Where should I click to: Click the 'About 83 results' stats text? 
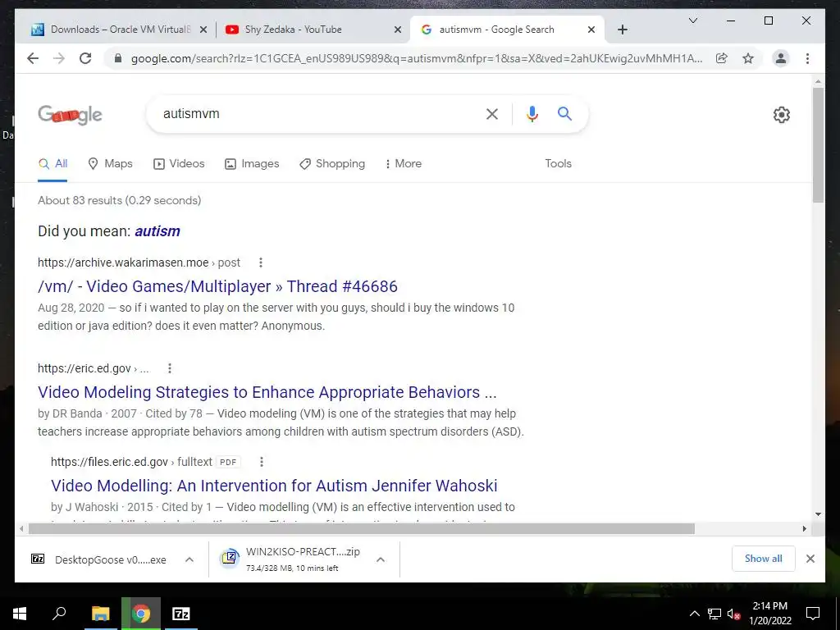[x=120, y=200]
